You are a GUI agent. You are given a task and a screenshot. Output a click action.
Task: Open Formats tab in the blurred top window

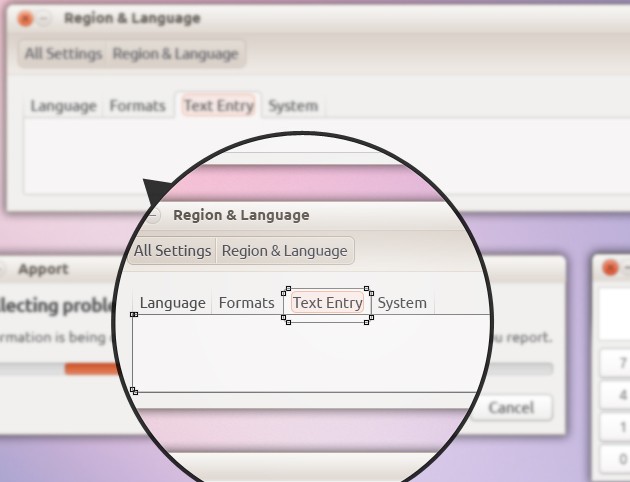click(137, 106)
